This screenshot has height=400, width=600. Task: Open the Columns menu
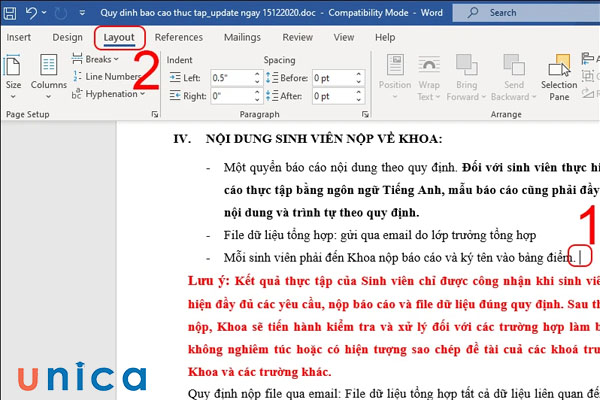(x=49, y=77)
